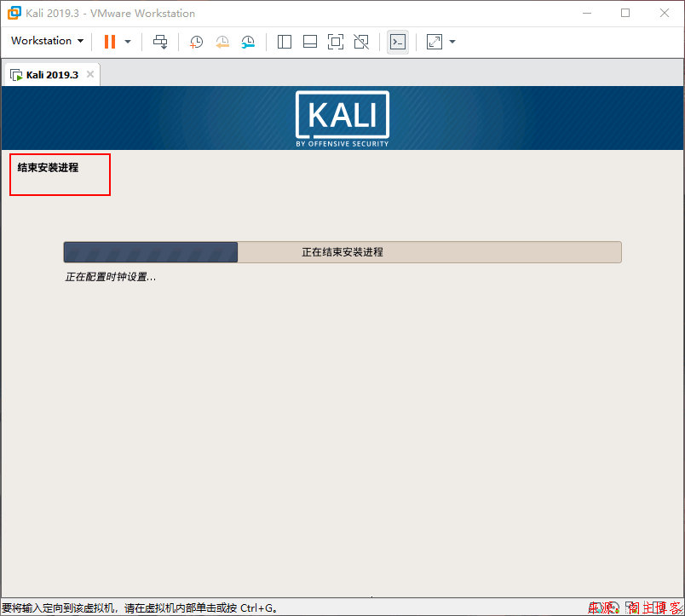The width and height of the screenshot is (685, 616).
Task: Expand the stretch display dropdown arrow
Action: [452, 42]
